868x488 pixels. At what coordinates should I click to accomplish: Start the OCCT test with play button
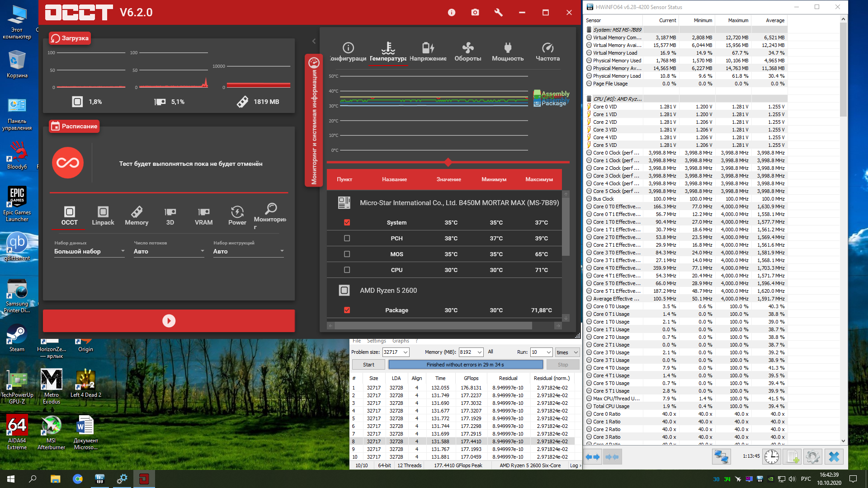169,321
